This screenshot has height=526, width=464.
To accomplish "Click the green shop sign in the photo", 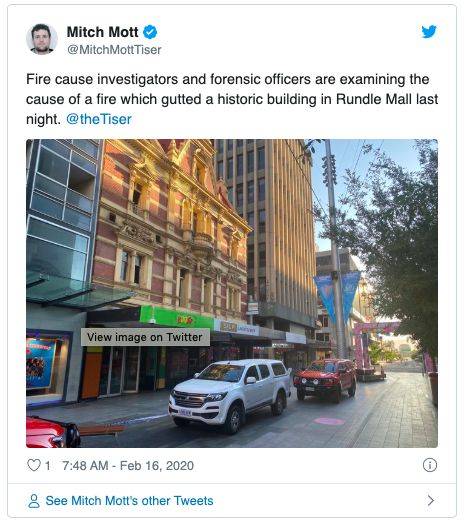I will click(176, 318).
